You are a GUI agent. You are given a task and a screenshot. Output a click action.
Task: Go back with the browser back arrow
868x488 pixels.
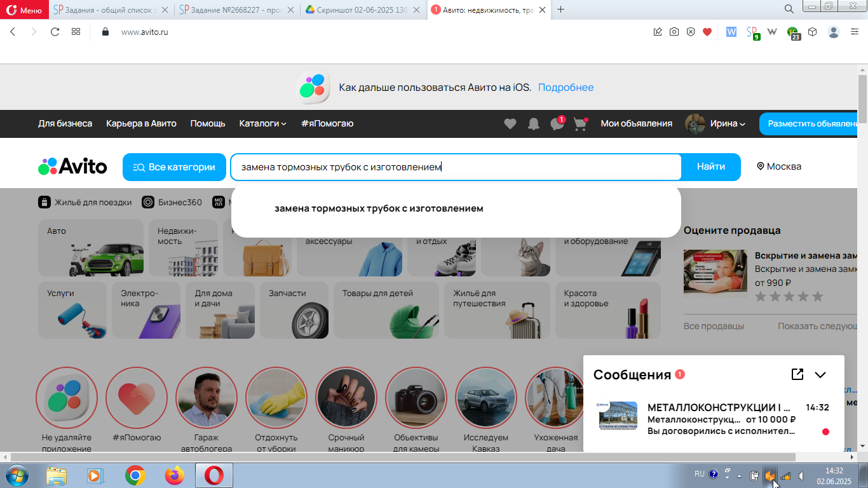(13, 32)
